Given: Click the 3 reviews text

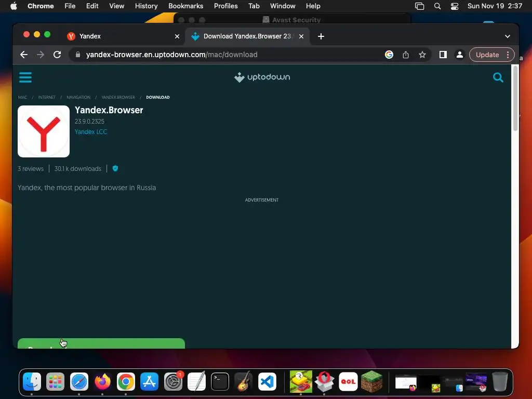Looking at the screenshot, I should [31, 169].
